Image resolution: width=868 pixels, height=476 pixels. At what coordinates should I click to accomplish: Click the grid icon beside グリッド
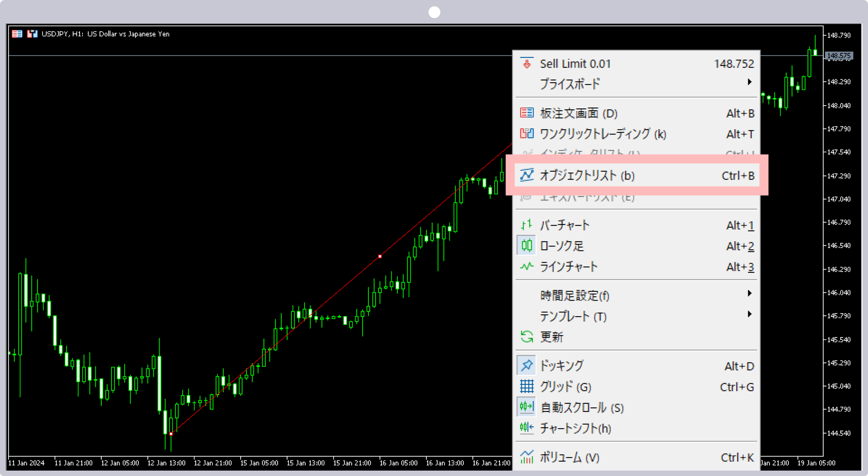527,387
